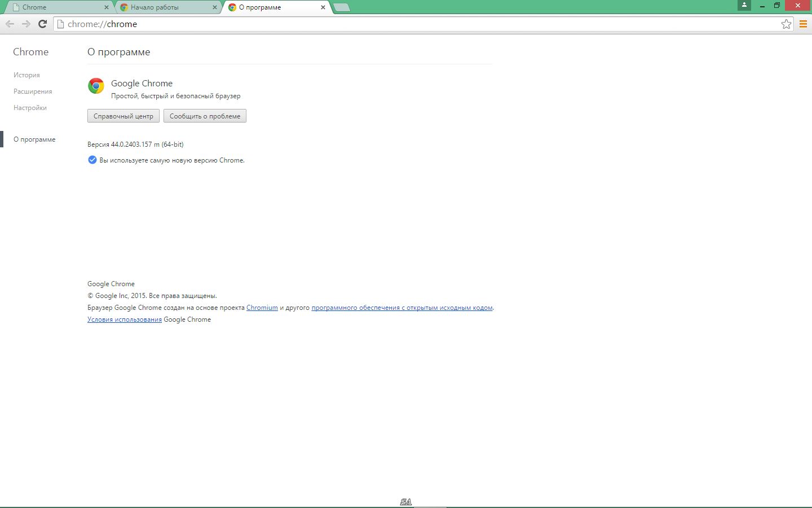Click the blue up-to-date checkmark icon
812x508 pixels.
coord(92,160)
